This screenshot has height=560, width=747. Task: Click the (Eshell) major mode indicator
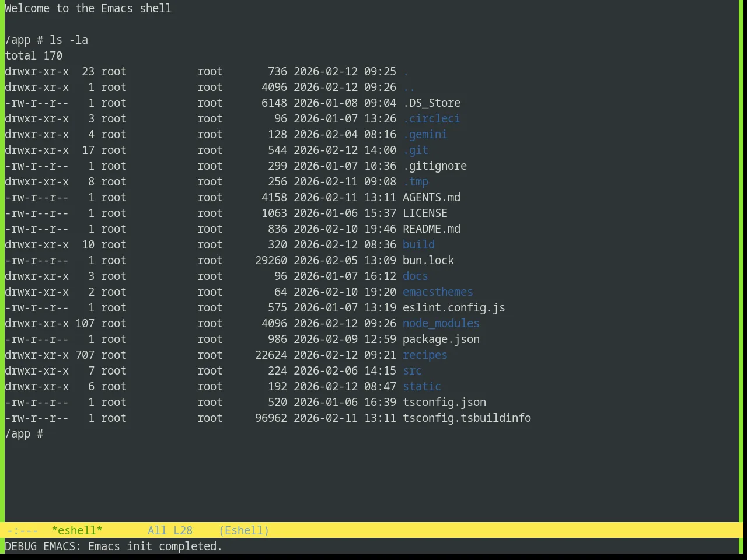pos(244,530)
